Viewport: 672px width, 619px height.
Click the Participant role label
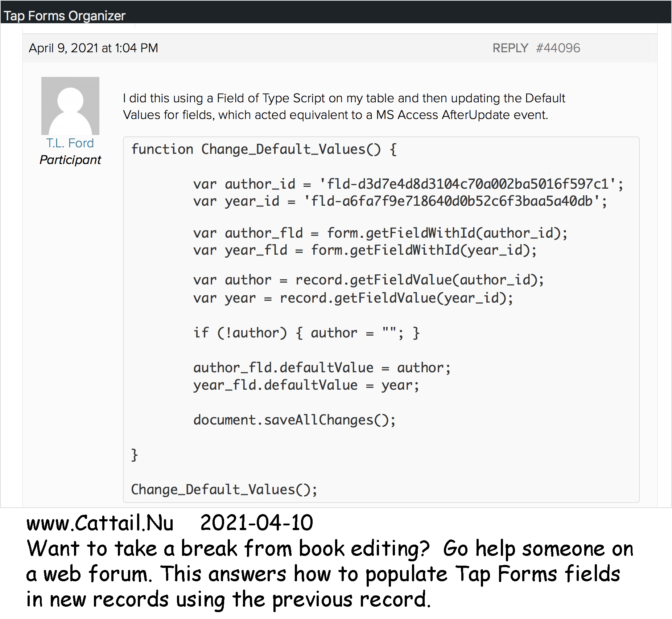point(70,160)
